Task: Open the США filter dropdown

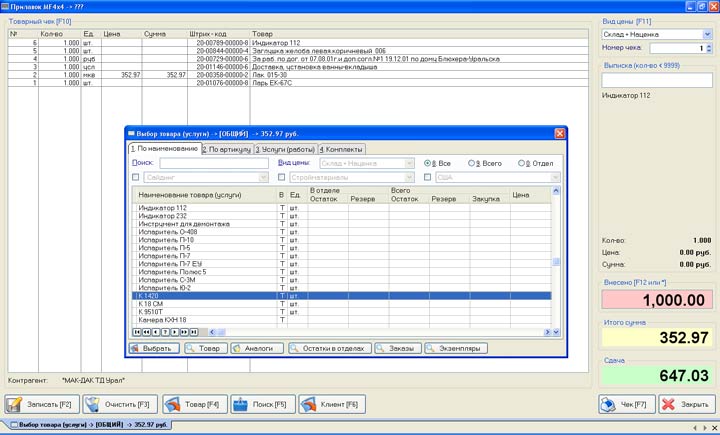Action: click(x=555, y=177)
